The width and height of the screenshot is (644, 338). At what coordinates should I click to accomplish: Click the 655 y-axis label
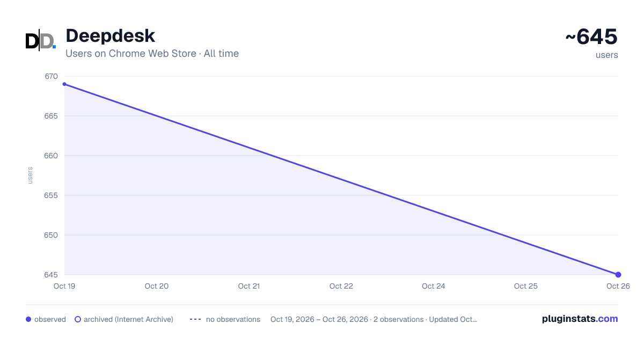[51, 195]
